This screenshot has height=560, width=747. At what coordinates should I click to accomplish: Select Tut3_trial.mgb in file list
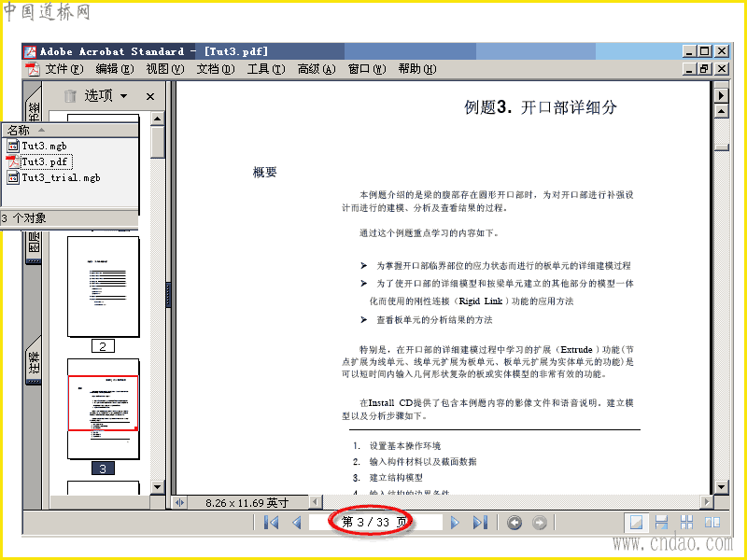[x=54, y=177]
